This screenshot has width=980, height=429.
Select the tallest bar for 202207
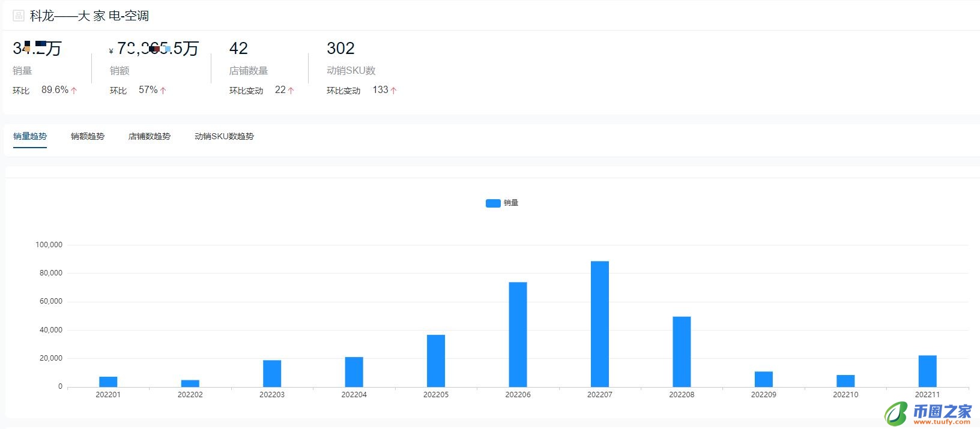600,324
